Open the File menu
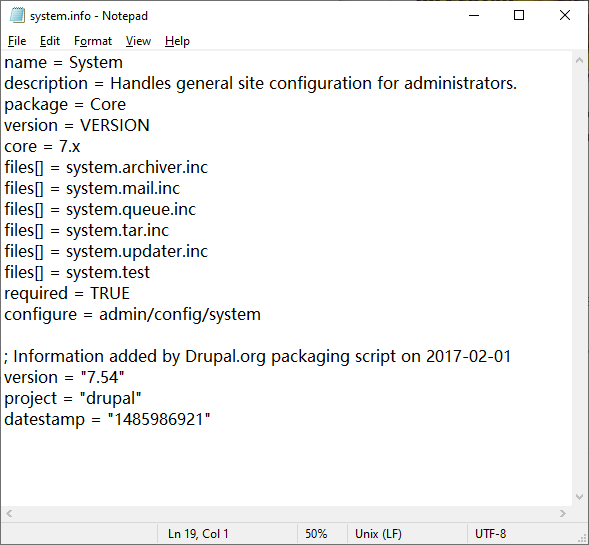Image resolution: width=589 pixels, height=545 pixels. (x=17, y=41)
